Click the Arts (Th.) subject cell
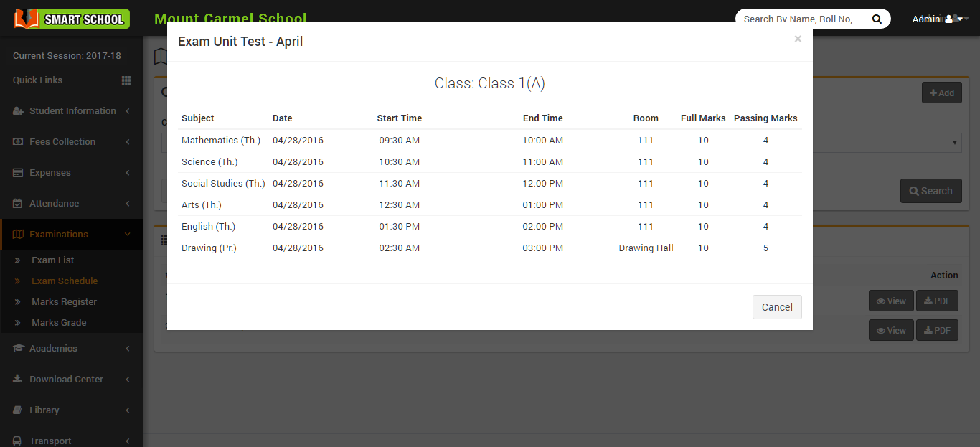980x447 pixels. click(202, 205)
